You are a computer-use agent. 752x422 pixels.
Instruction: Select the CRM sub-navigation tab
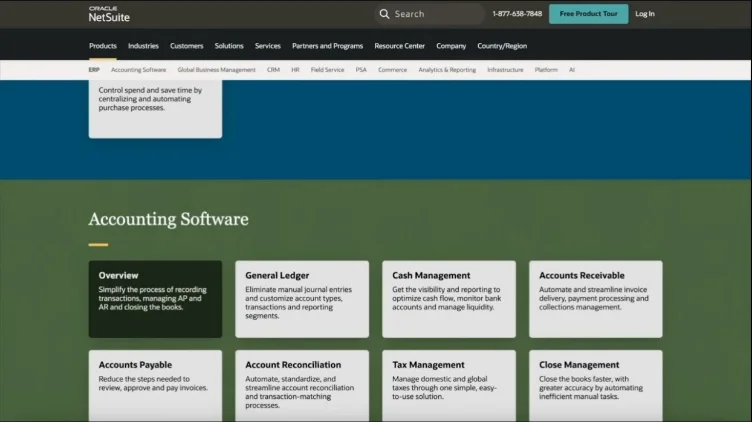pos(273,70)
